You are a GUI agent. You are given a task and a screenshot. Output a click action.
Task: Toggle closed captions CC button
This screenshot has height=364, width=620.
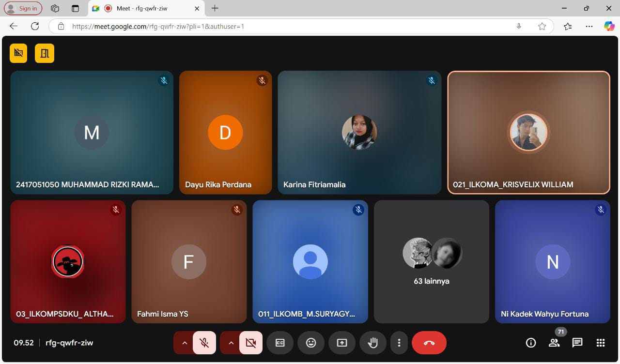click(x=280, y=343)
